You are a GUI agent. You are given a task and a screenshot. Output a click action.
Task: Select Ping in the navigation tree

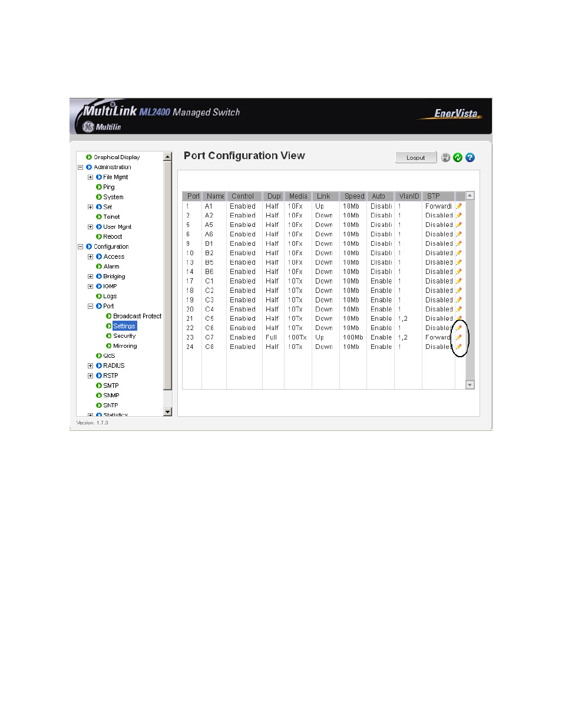[x=109, y=187]
